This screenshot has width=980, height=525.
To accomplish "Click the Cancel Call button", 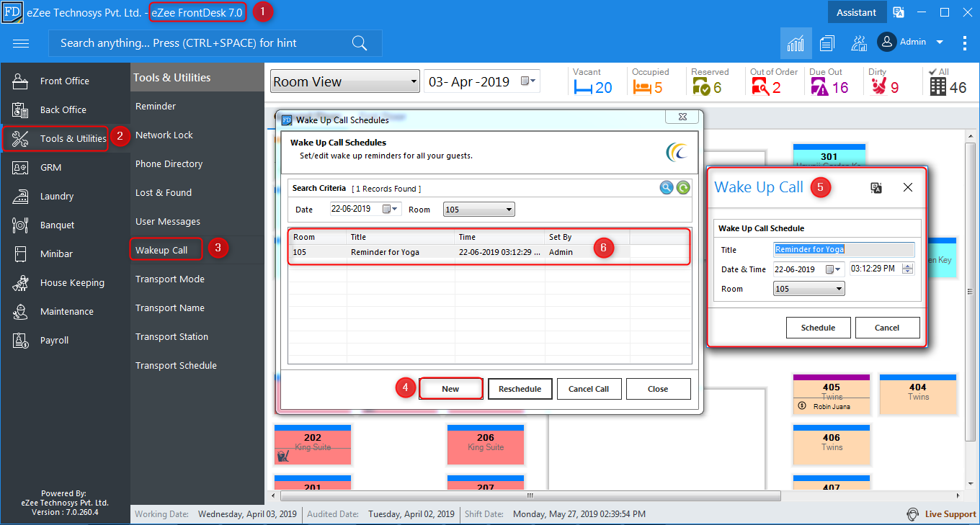I will pyautogui.click(x=589, y=389).
